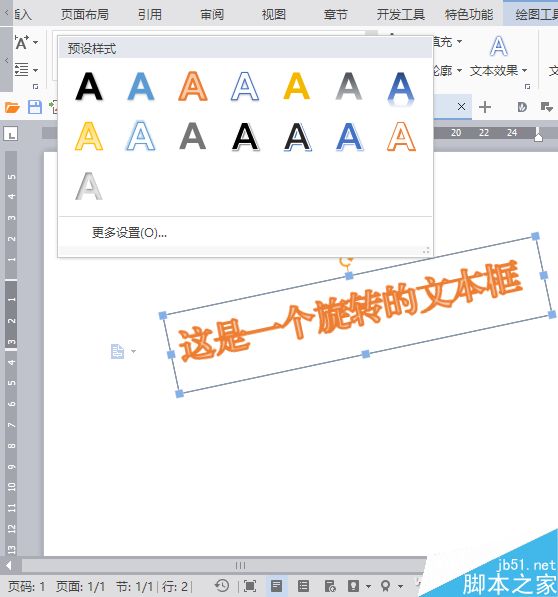Pick the blue reflection preset style
The width and height of the screenshot is (558, 597).
click(400, 88)
